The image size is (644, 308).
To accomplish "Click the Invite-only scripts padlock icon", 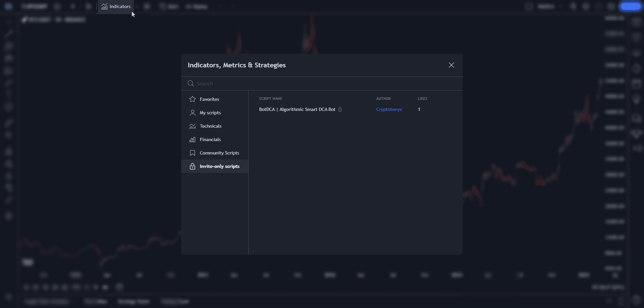I will coord(193,166).
